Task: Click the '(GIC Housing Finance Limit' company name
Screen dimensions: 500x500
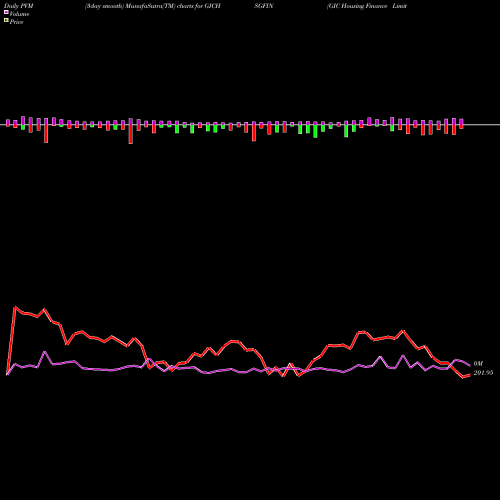Action: 367,6
